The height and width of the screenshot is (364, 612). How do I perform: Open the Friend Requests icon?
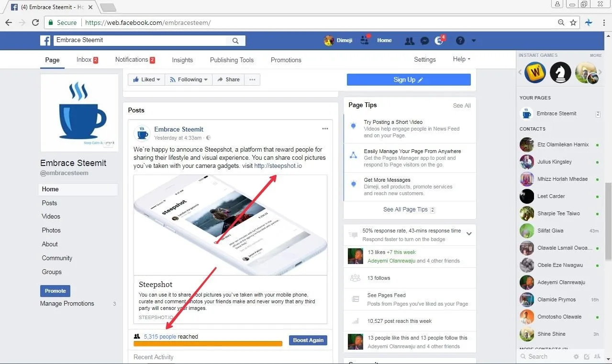(x=409, y=41)
